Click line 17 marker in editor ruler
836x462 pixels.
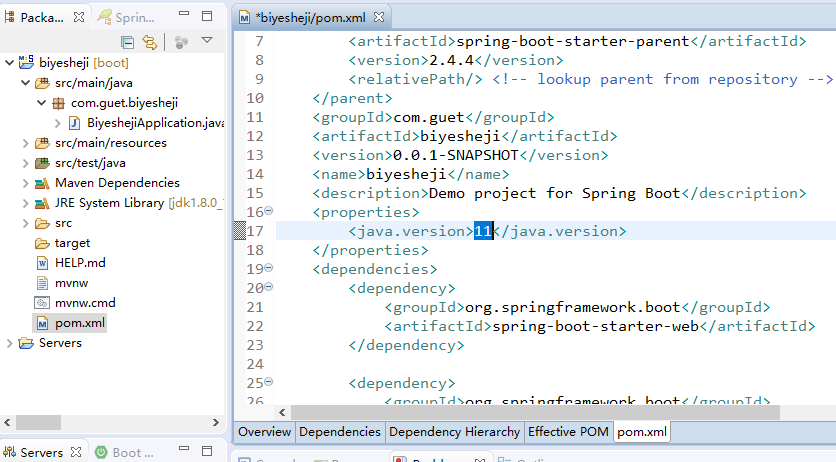tap(240, 231)
